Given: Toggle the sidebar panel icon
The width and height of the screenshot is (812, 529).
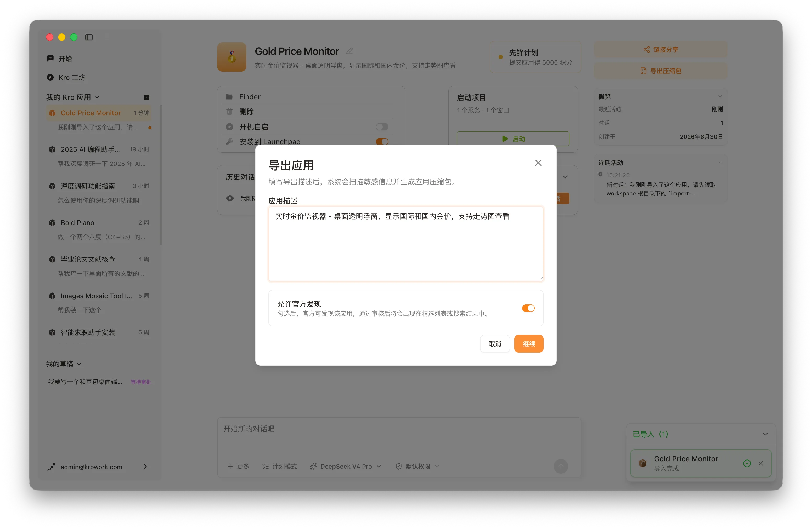Looking at the screenshot, I should click(x=89, y=37).
